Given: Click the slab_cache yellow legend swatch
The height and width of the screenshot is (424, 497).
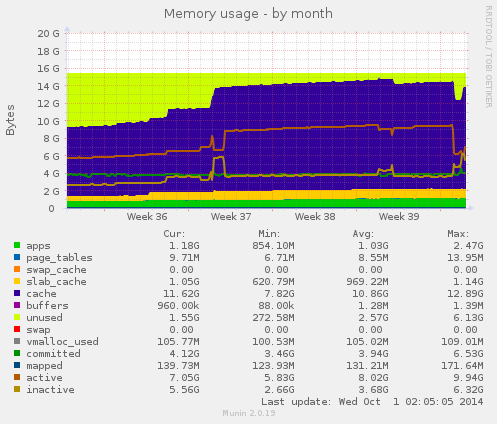Looking at the screenshot, I should (17, 281).
